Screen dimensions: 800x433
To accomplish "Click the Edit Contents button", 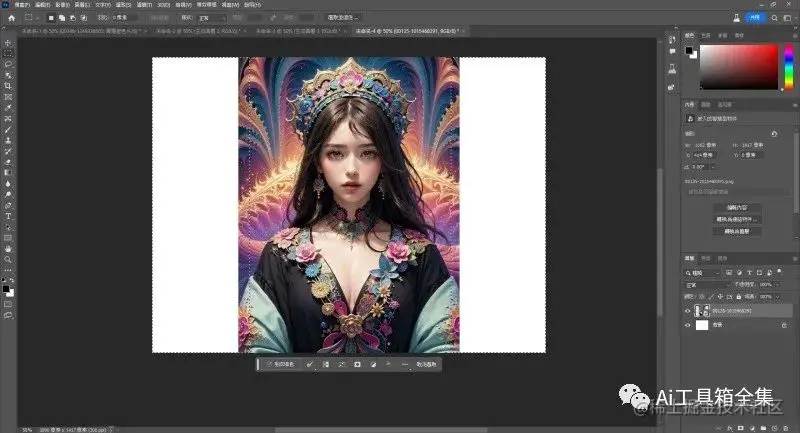I will pos(737,208).
